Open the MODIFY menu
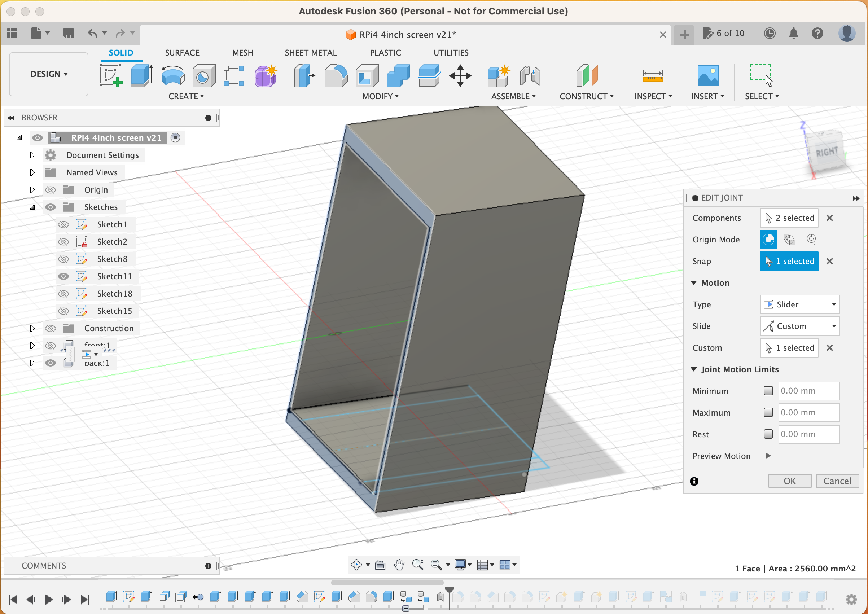 [380, 96]
